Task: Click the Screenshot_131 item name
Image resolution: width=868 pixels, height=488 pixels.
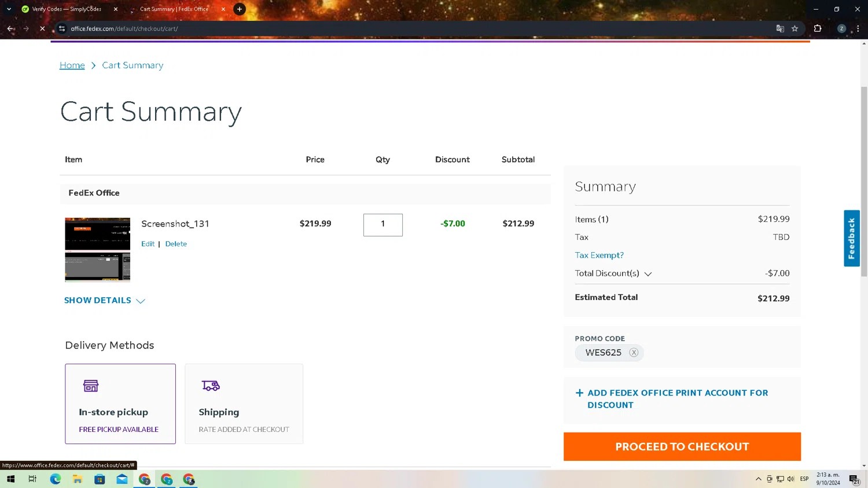Action: tap(175, 224)
